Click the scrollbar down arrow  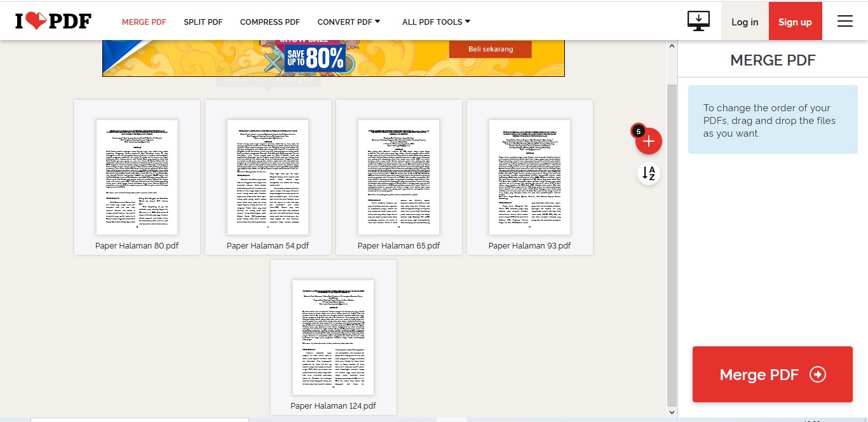672,412
